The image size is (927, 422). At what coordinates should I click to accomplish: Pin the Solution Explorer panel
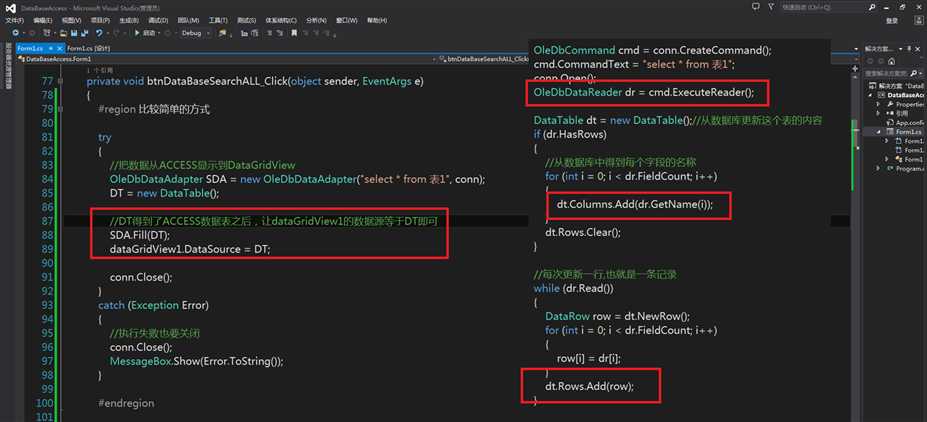click(x=909, y=48)
